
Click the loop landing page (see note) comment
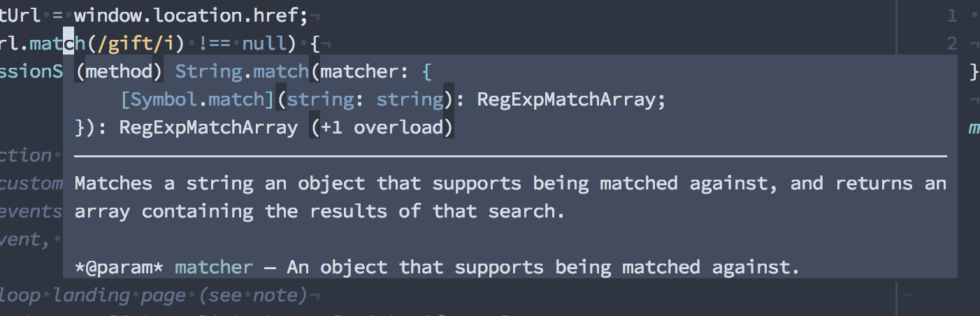click(x=154, y=296)
